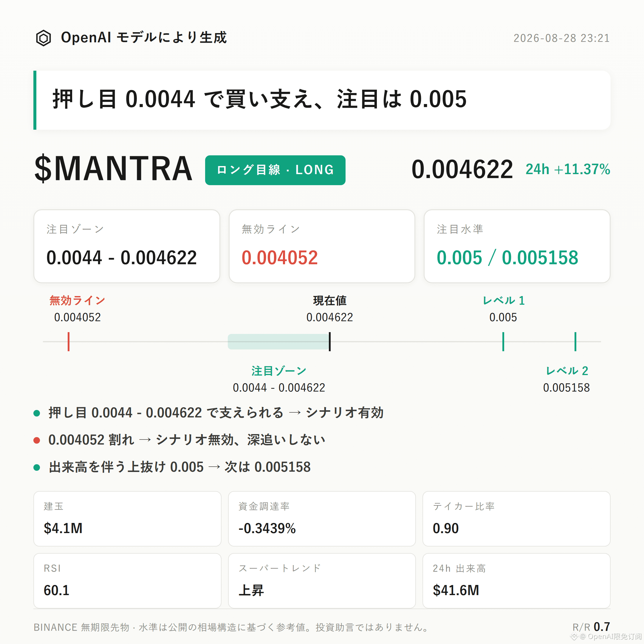Screen dimensions: 644x644
Task: Open the 24h 出来高 $41.6M stat card
Action: point(516,581)
